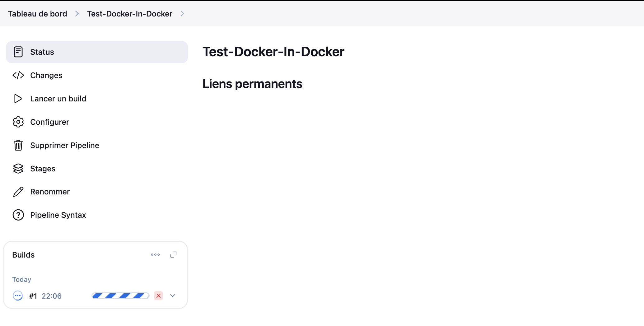The width and height of the screenshot is (644, 326).
Task: Click the trash icon for Supprimer Pipeline
Action: click(x=18, y=145)
